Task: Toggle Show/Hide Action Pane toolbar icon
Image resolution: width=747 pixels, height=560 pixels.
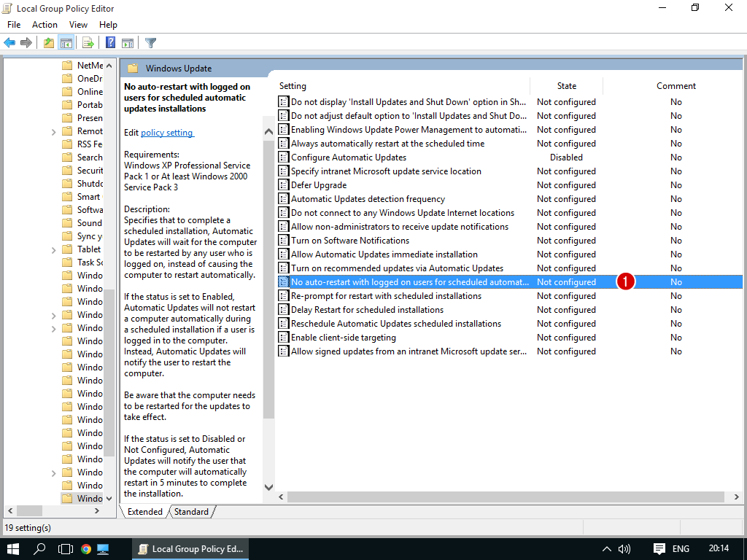Action: [128, 43]
